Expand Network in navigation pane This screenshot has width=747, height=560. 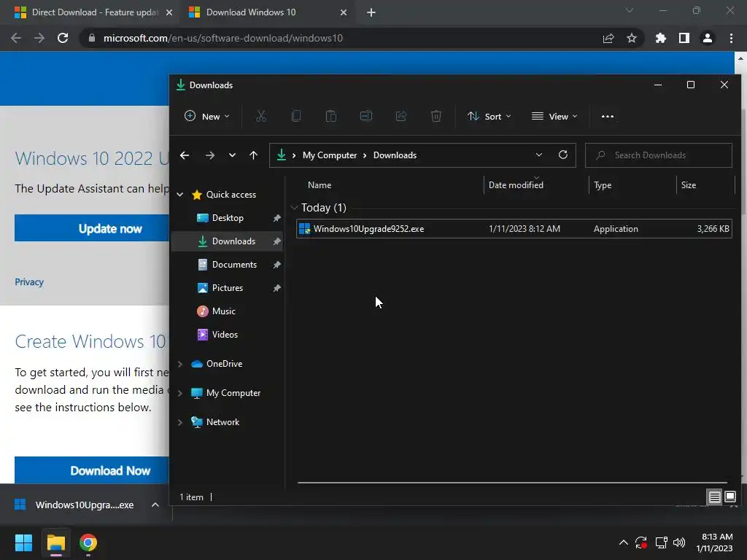(180, 422)
